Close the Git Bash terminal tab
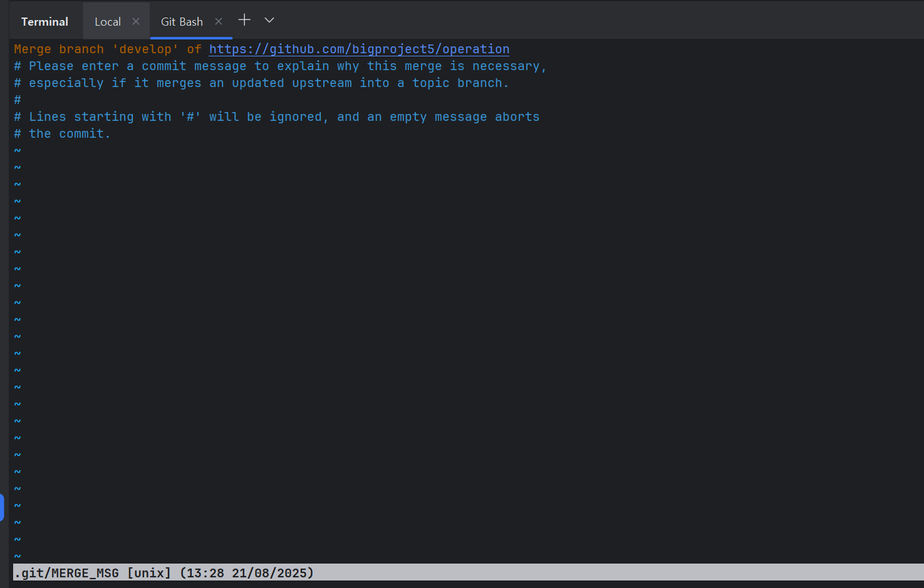924x588 pixels. point(219,21)
